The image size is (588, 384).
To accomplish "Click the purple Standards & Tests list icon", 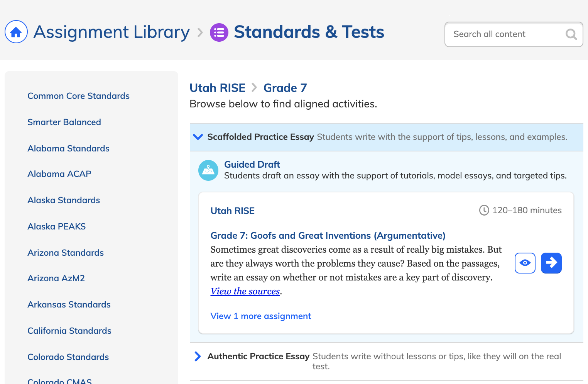I will 219,32.
